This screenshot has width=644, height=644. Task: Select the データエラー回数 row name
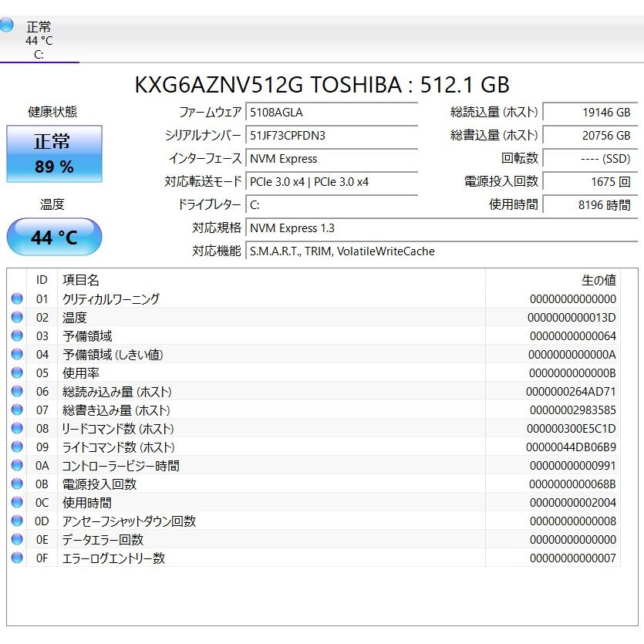(x=103, y=539)
